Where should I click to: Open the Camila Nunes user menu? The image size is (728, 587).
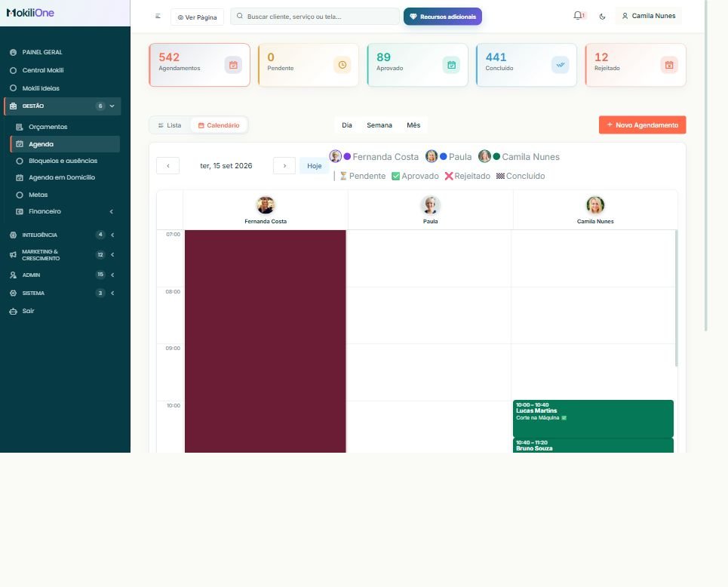pyautogui.click(x=649, y=16)
